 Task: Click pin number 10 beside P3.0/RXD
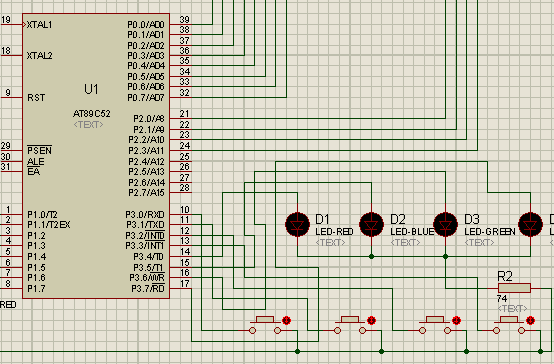pyautogui.click(x=184, y=210)
